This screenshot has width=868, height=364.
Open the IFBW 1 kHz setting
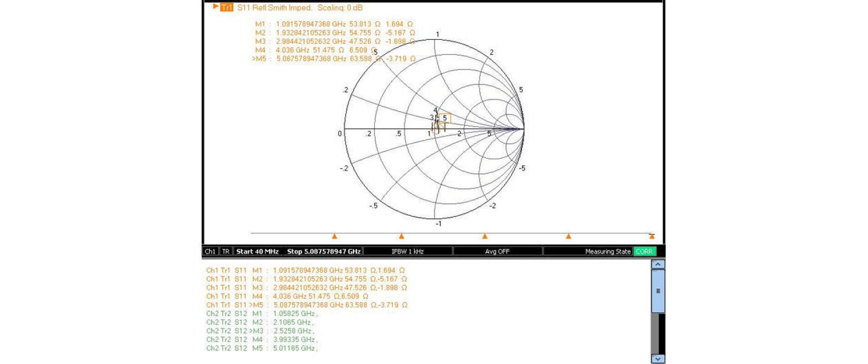(407, 251)
